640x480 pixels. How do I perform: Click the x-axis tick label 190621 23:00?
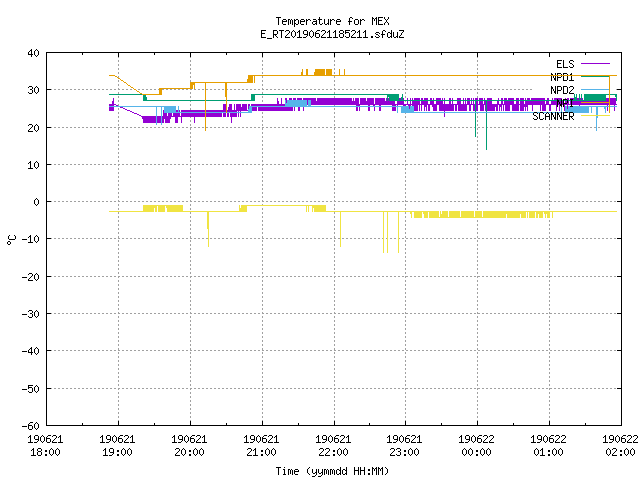404,445
